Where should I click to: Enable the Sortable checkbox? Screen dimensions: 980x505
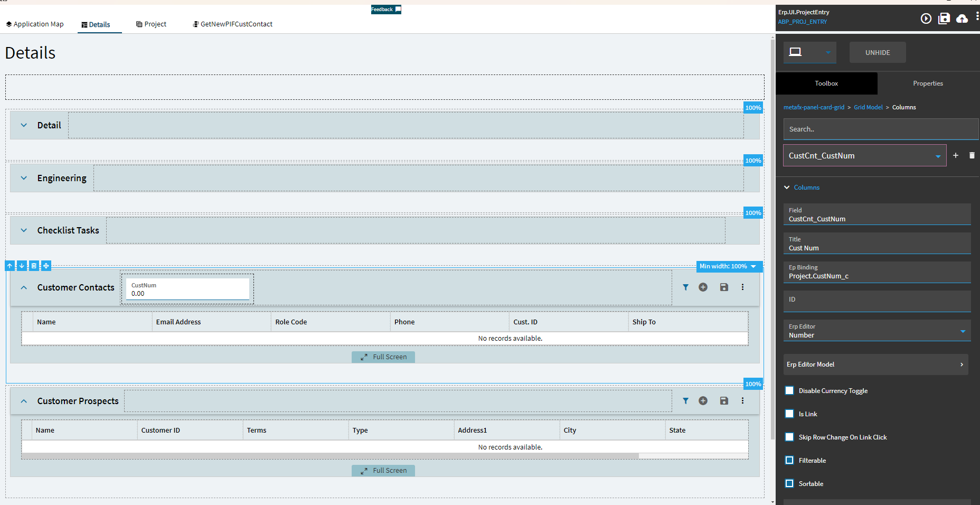tap(789, 483)
